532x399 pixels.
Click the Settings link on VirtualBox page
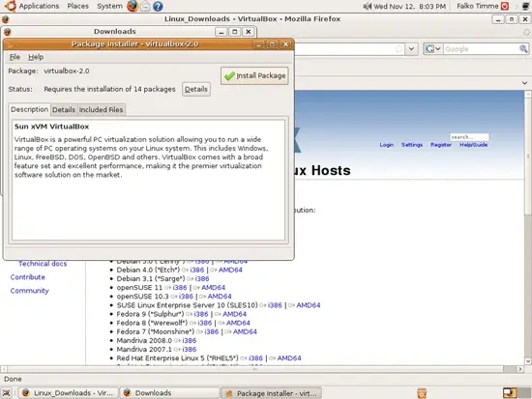[x=412, y=145]
